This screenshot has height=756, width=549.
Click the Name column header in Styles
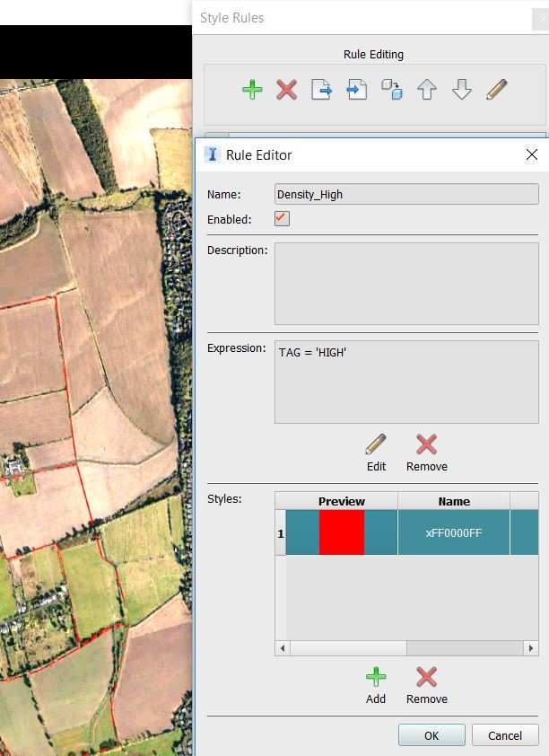454,501
